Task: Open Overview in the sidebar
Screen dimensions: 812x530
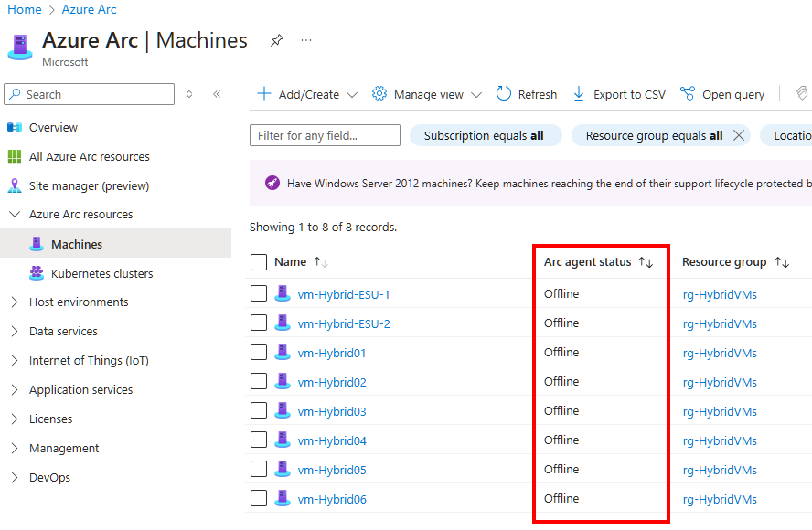Action: (x=53, y=127)
